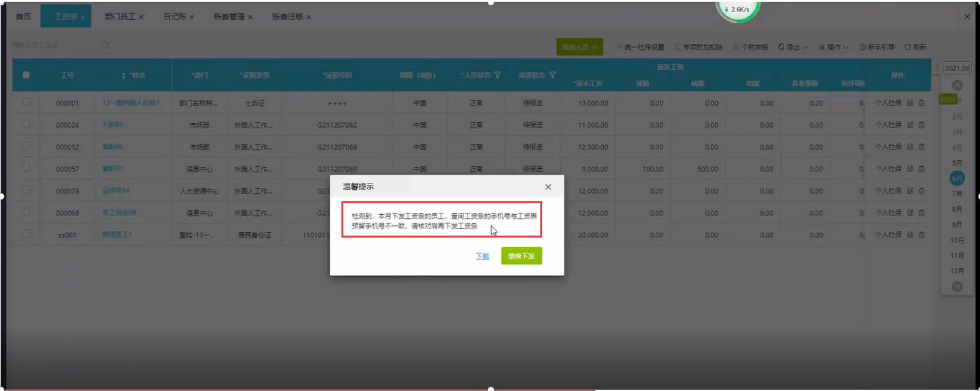The height and width of the screenshot is (391, 980).
Task: Click the search magnifier icon
Action: click(105, 45)
